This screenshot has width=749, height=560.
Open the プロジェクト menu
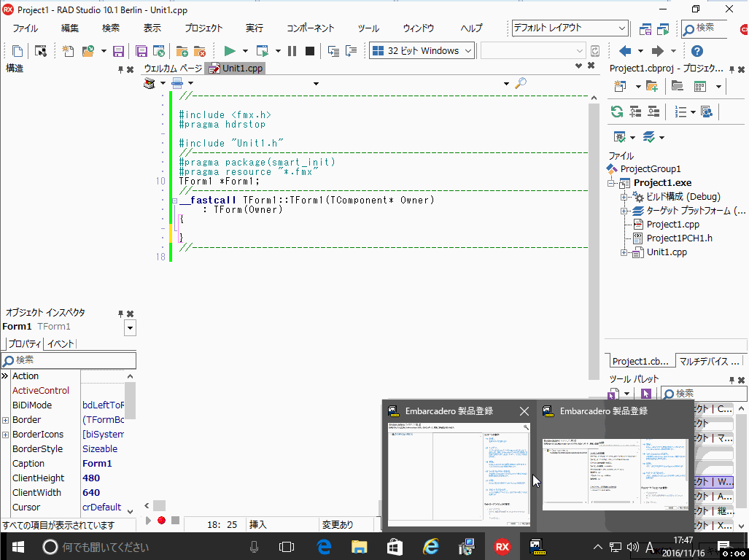(x=203, y=28)
